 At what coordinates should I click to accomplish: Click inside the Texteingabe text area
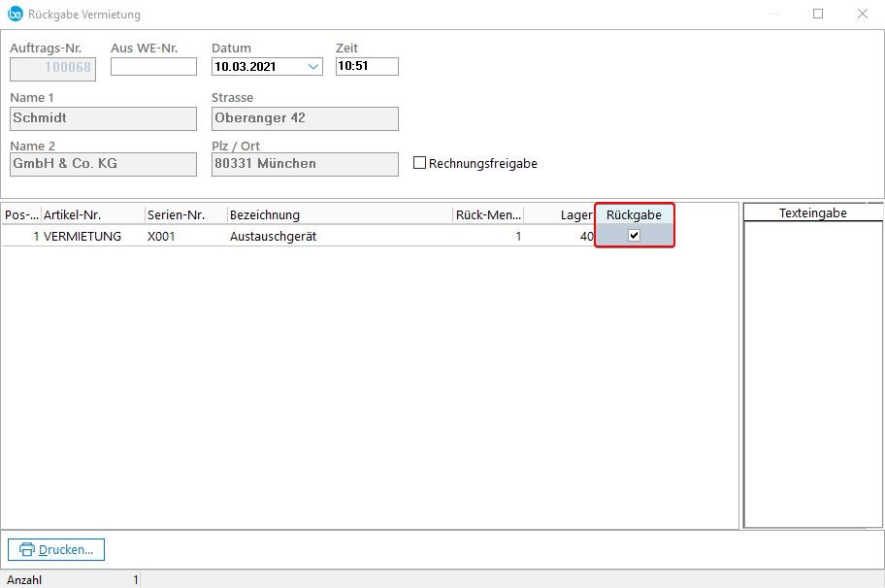point(812,374)
